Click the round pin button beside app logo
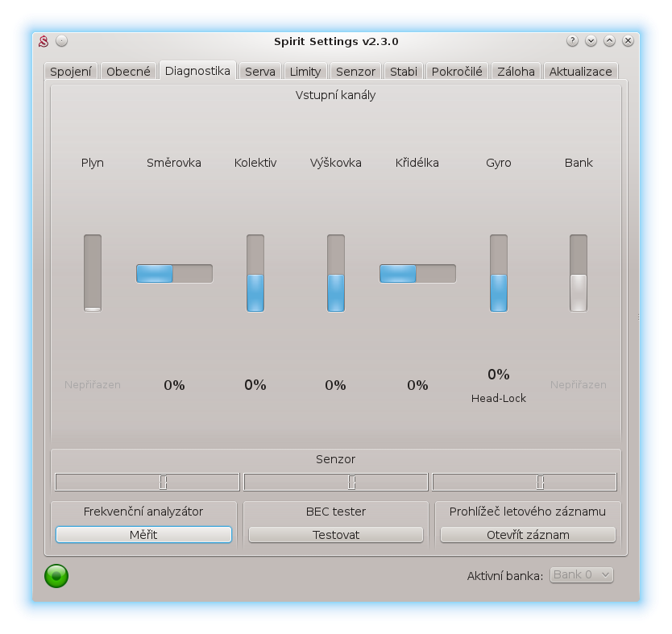This screenshot has width=672, height=634. click(62, 41)
